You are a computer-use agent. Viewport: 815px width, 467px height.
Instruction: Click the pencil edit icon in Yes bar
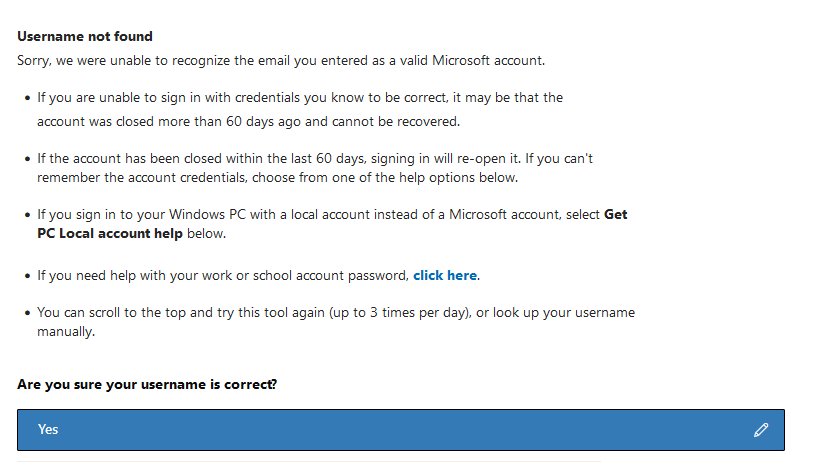click(x=761, y=430)
